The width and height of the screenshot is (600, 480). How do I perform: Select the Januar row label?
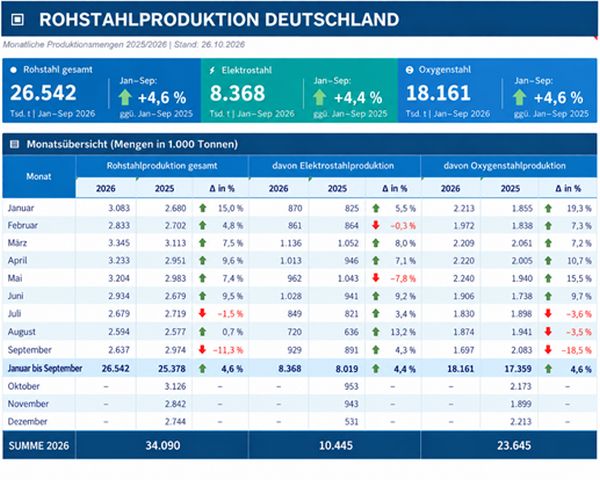pos(21,208)
